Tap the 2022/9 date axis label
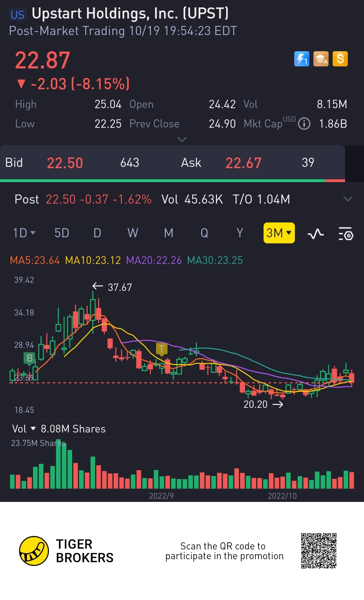The height and width of the screenshot is (600, 364). pos(161,496)
